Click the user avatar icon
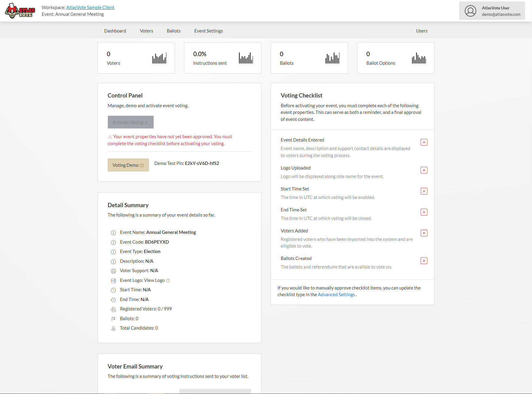This screenshot has width=532, height=394. click(x=470, y=11)
